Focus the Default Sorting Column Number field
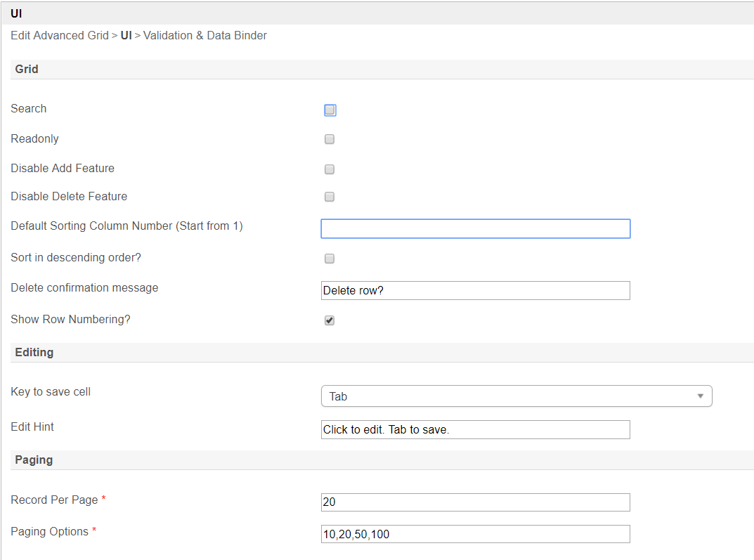 475,229
